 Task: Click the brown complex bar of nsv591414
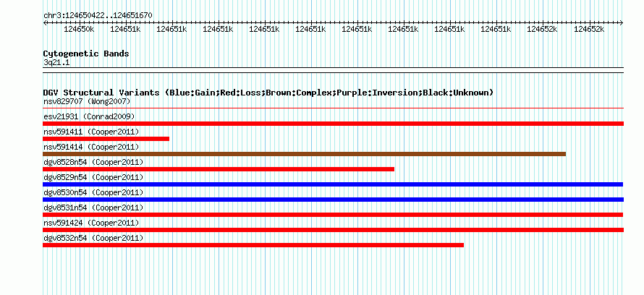(305, 154)
